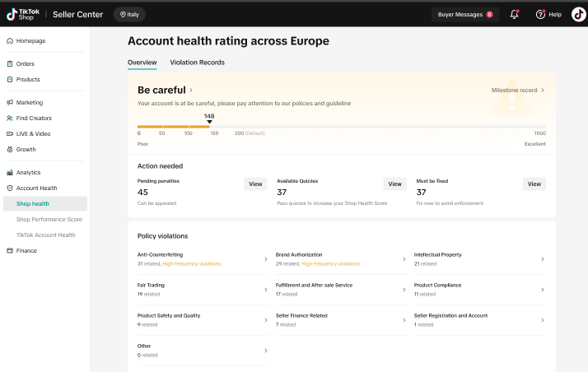Expand the Intellectual Property violations row
Viewport: 588px width, 372px height.
(542, 259)
